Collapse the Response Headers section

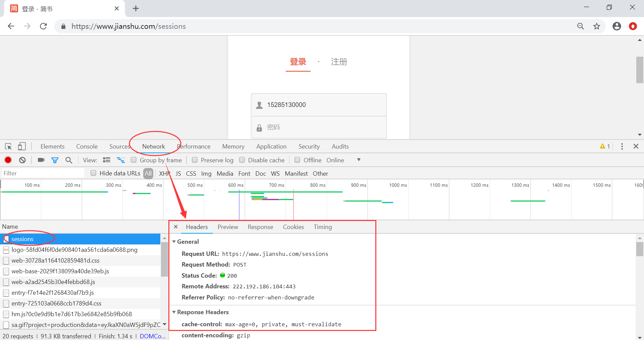tap(174, 312)
